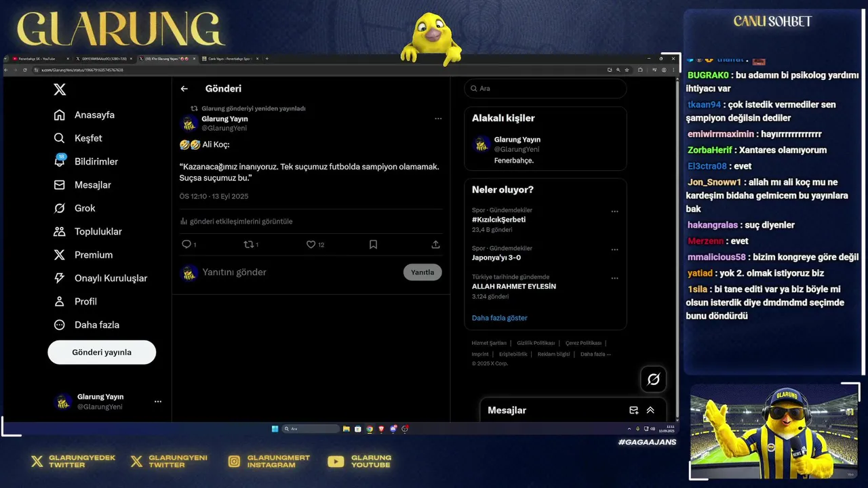The image size is (868, 488).
Task: Click the Ara search box on X
Action: (x=545, y=89)
